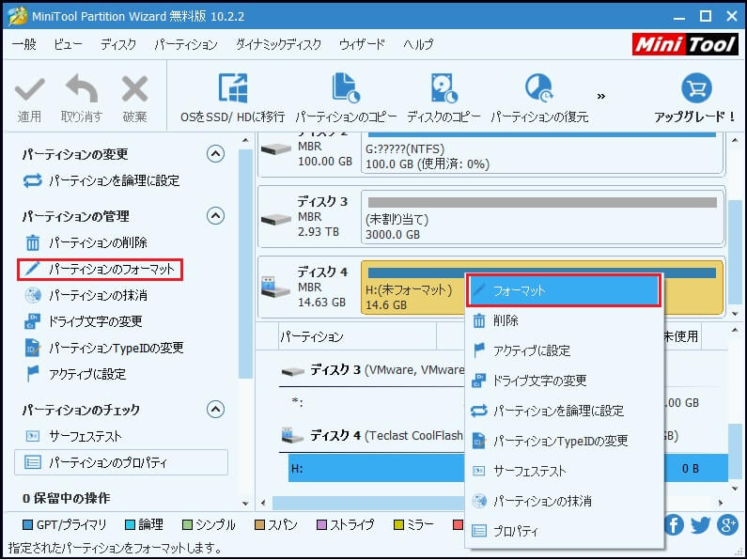This screenshot has height=560, width=747.
Task: Choose パーティションTypeIDの変更 in context menu
Action: coord(564,441)
